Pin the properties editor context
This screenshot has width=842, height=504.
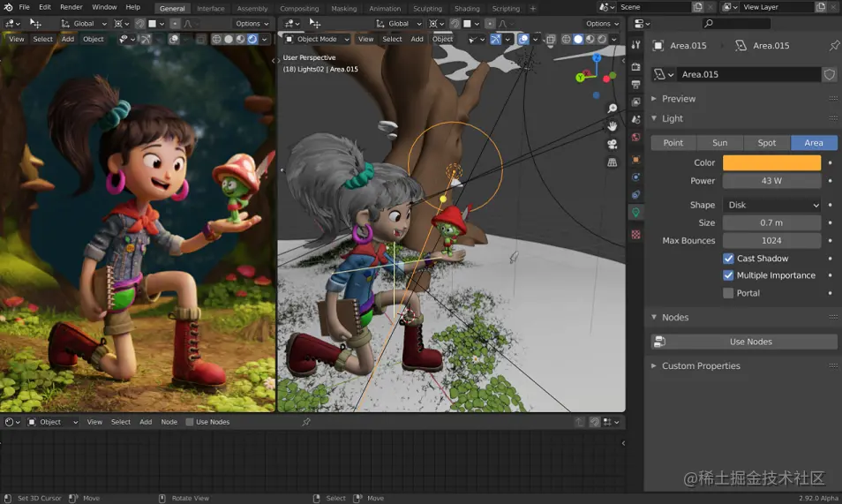tap(834, 46)
